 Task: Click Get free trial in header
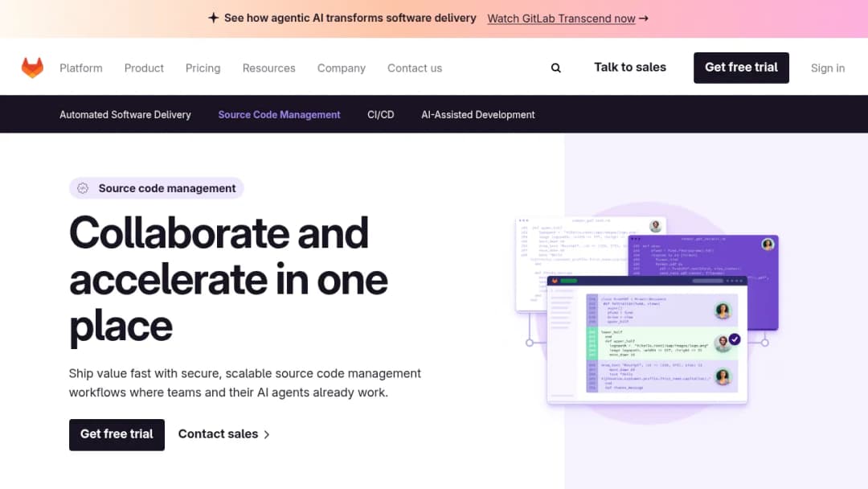[x=741, y=68]
